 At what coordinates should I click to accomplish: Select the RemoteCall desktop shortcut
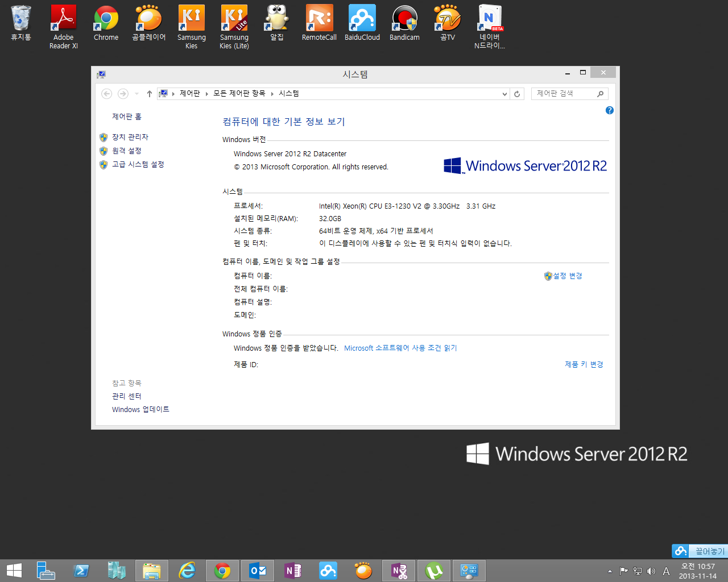click(320, 24)
